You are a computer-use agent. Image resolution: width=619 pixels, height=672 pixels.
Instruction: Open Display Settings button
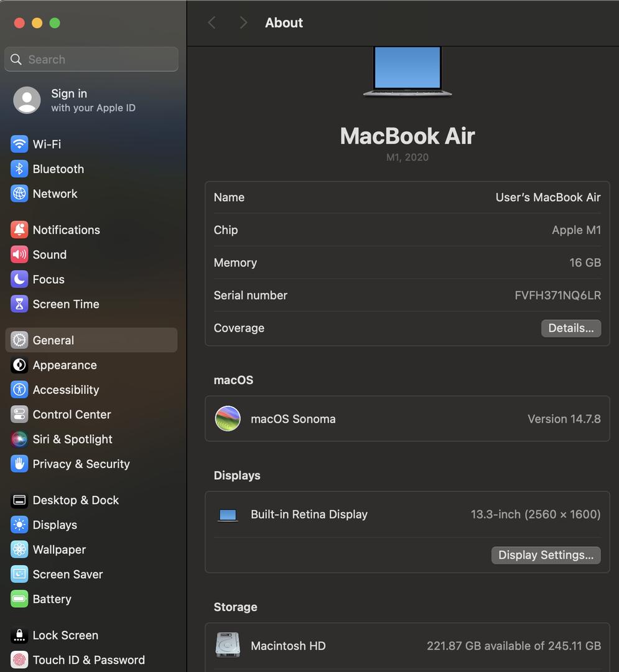click(x=546, y=556)
